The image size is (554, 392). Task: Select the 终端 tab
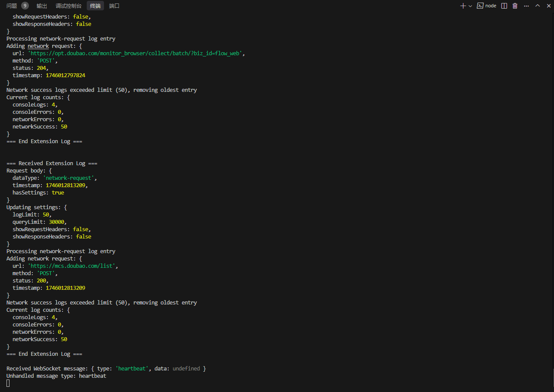click(95, 6)
